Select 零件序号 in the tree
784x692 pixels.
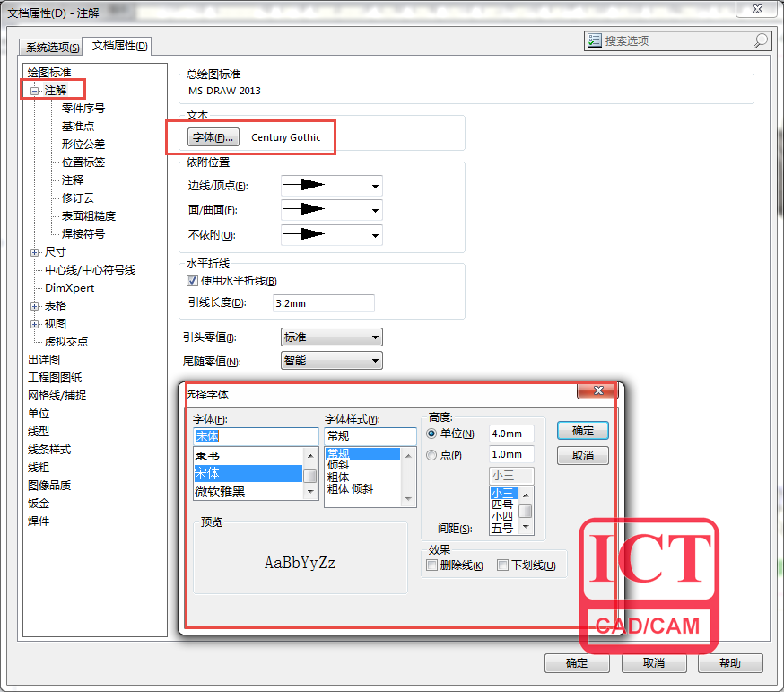(x=83, y=109)
